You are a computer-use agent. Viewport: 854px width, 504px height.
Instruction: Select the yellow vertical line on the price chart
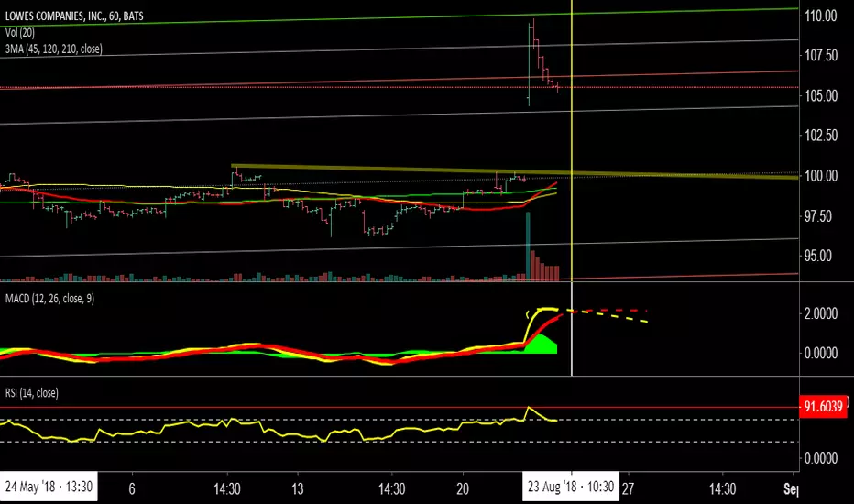(x=572, y=140)
